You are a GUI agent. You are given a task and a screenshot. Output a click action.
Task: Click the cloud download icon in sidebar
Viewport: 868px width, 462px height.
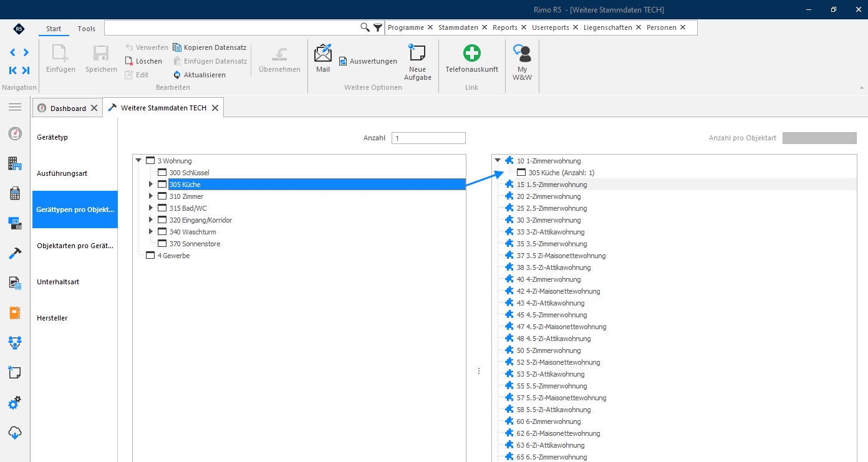click(x=15, y=433)
